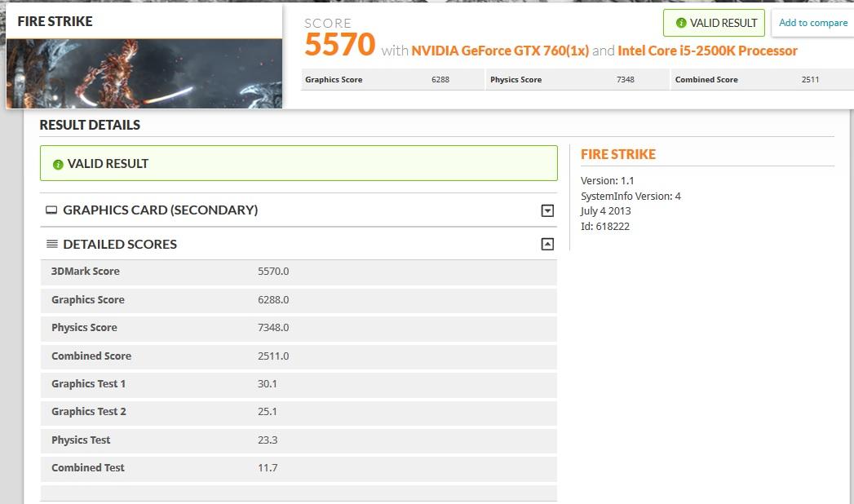Click the green info icon in top VALID RESULT badge
This screenshot has width=854, height=504.
pyautogui.click(x=681, y=23)
